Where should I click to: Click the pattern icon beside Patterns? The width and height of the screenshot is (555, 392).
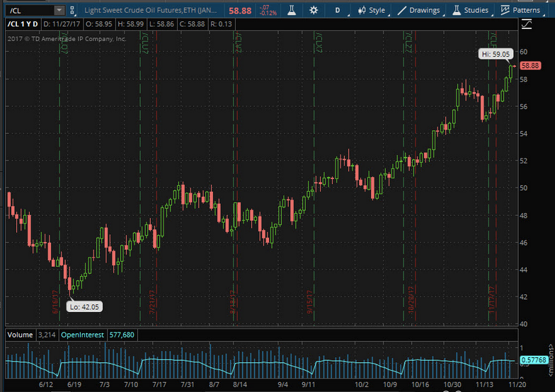pos(505,10)
